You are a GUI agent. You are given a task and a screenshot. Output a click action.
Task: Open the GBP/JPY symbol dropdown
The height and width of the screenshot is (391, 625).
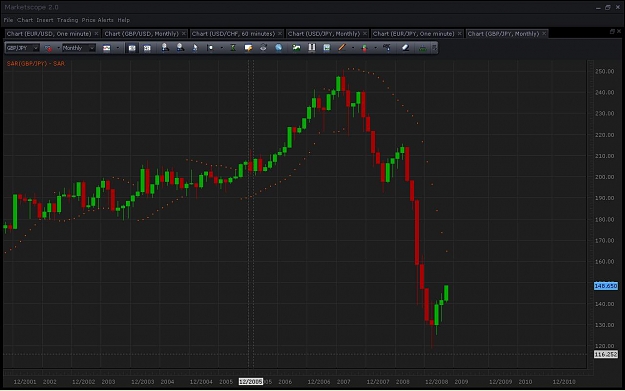[22, 48]
